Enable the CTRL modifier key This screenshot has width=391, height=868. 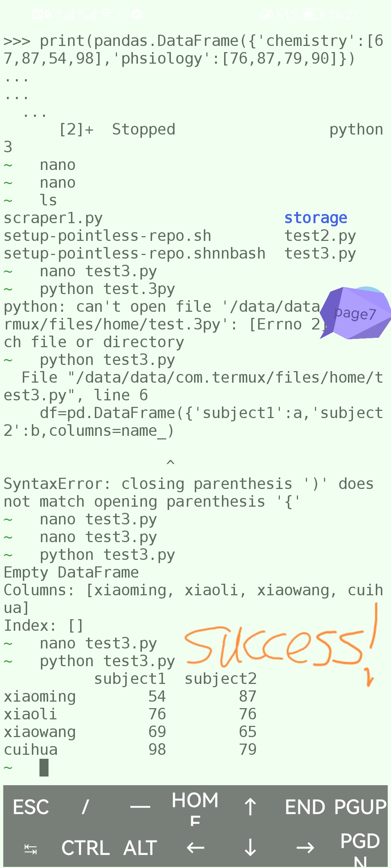pyautogui.click(x=86, y=847)
